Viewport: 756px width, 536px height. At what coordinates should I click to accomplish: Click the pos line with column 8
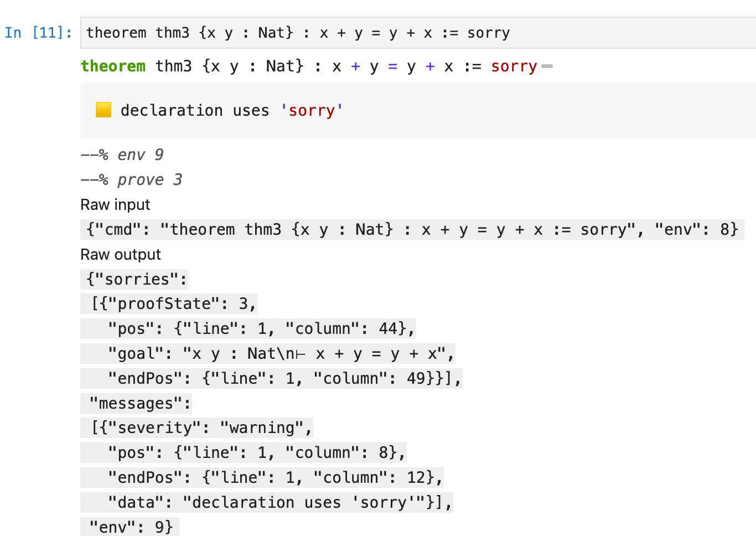244,452
